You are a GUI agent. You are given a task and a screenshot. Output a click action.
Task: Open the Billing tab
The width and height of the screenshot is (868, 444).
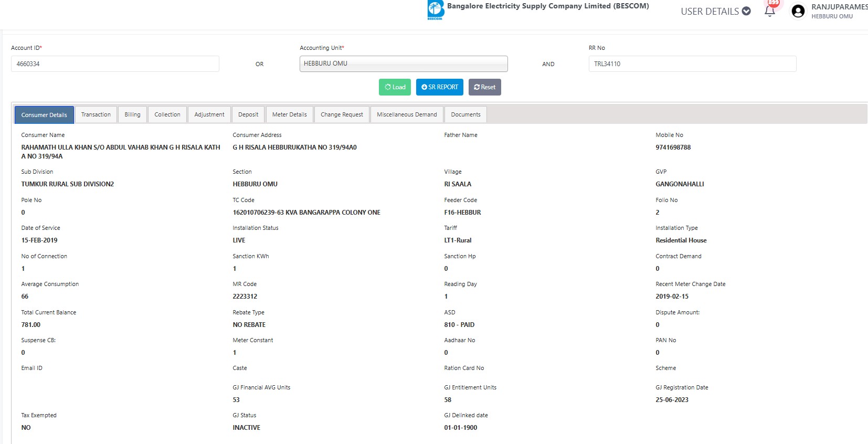click(x=132, y=114)
